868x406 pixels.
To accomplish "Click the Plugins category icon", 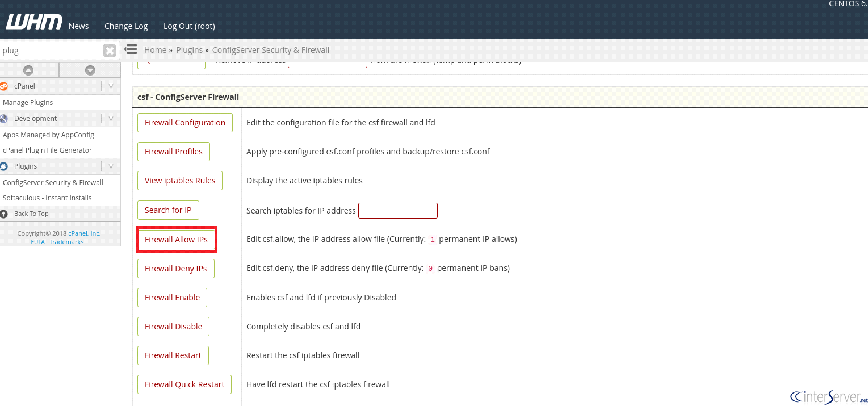I will click(x=4, y=166).
